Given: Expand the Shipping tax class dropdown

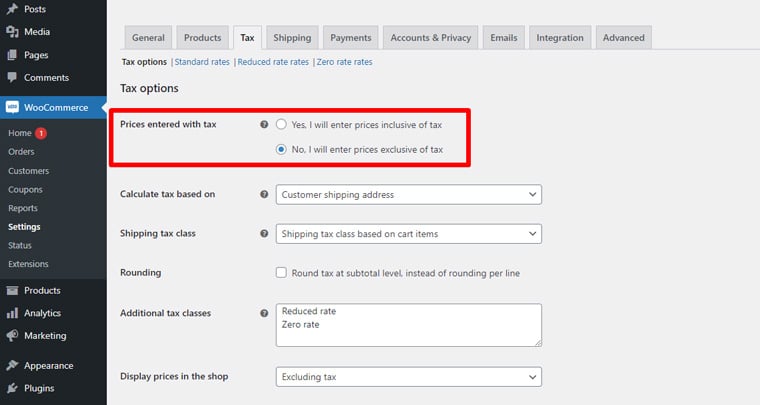Looking at the screenshot, I should [x=408, y=234].
